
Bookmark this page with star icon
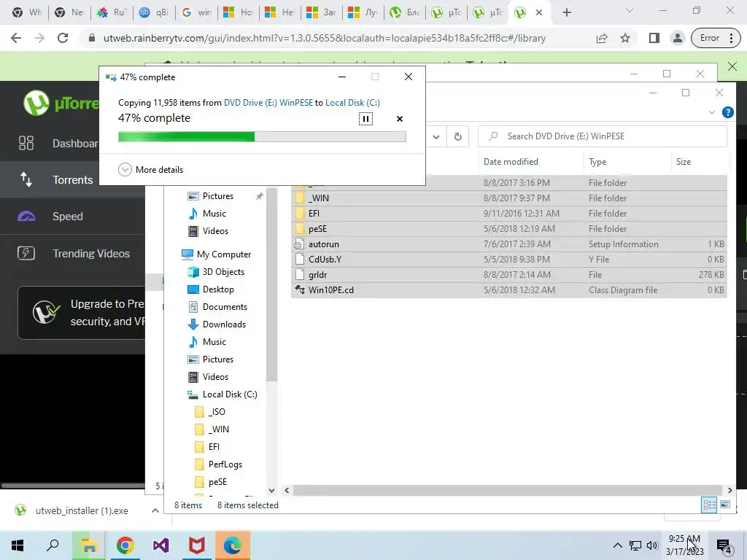pyautogui.click(x=625, y=38)
